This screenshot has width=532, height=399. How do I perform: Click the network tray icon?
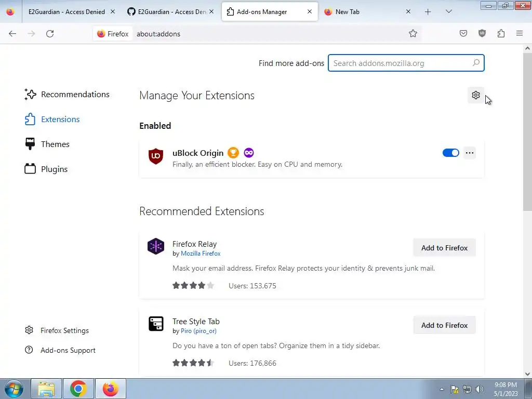[x=467, y=389]
